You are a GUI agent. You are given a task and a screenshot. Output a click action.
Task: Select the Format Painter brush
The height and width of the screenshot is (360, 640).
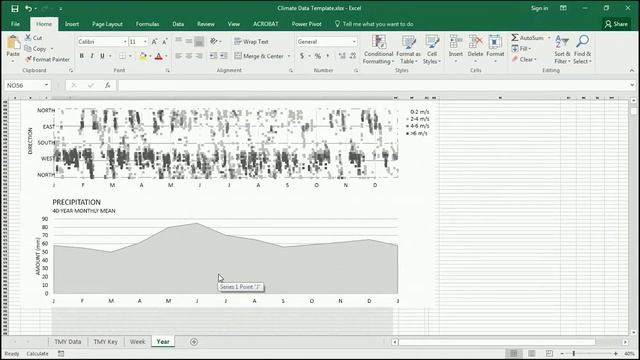(28, 59)
